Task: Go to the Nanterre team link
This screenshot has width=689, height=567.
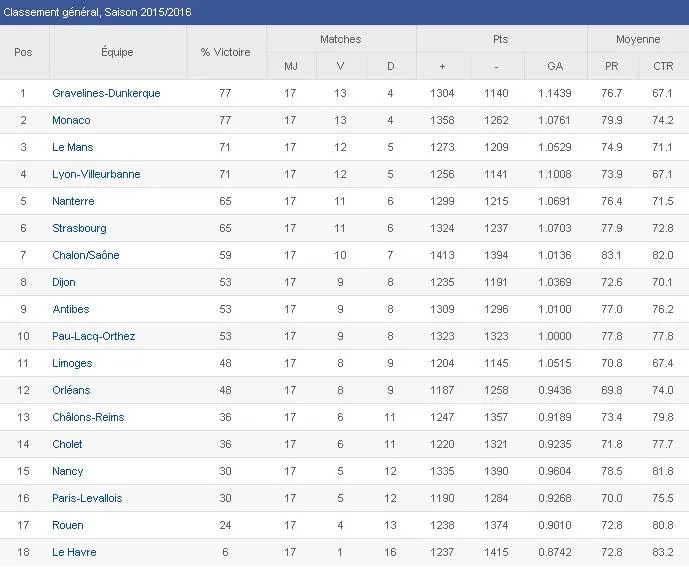Action: (73, 201)
